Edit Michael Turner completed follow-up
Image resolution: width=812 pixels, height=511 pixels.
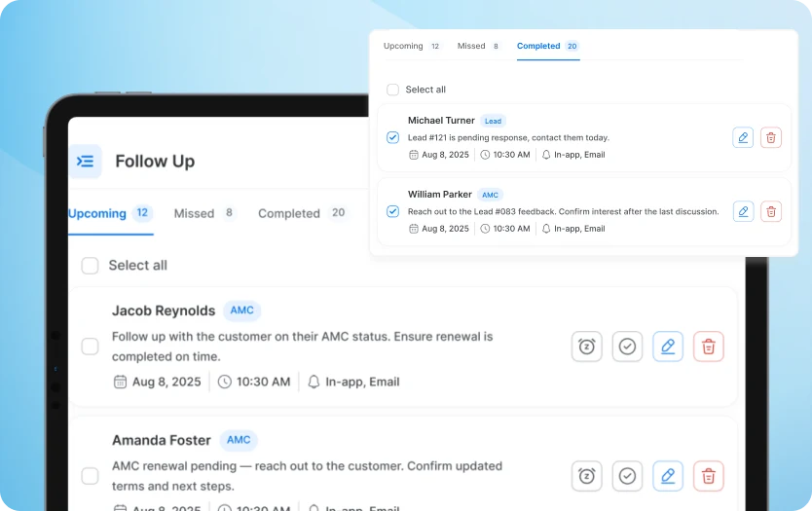point(743,137)
